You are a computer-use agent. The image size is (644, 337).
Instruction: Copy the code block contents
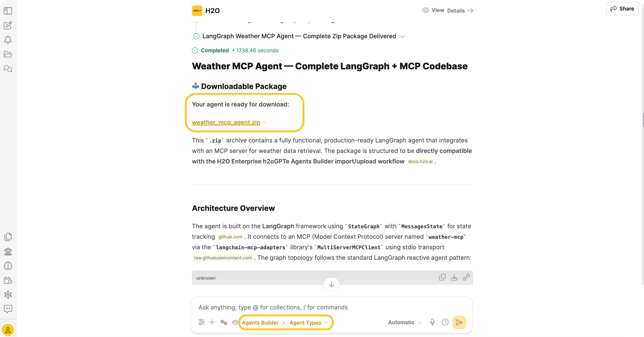coord(442,278)
